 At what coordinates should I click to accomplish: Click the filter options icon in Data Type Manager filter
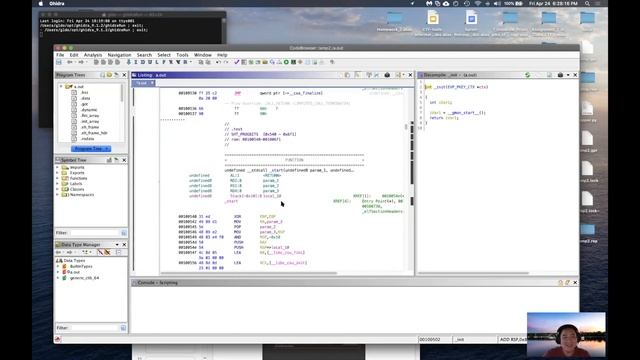123,328
